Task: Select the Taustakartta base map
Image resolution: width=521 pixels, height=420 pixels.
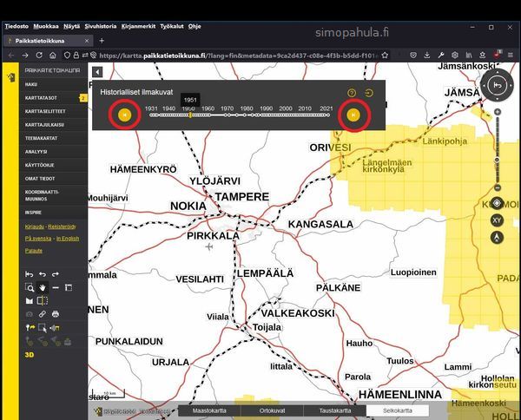Action: click(x=334, y=410)
